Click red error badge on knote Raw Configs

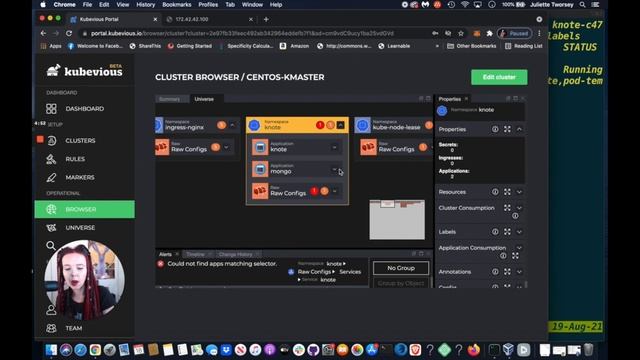pyautogui.click(x=314, y=191)
